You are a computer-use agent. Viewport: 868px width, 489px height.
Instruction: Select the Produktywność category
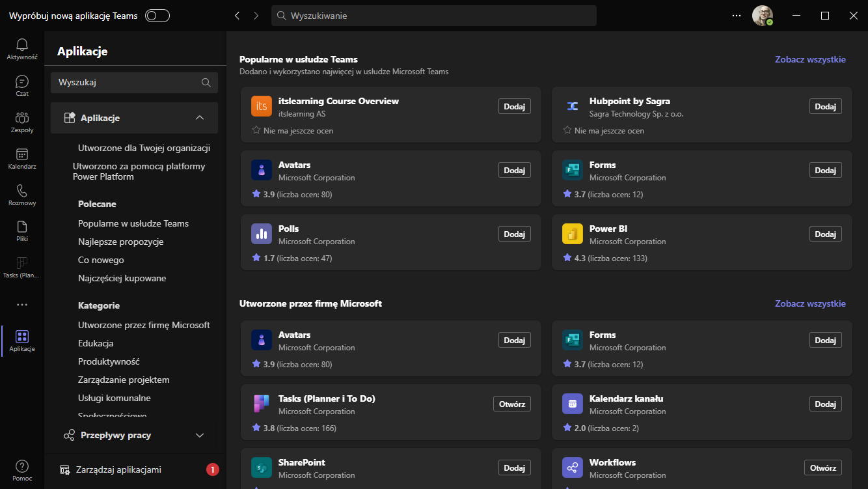(109, 361)
